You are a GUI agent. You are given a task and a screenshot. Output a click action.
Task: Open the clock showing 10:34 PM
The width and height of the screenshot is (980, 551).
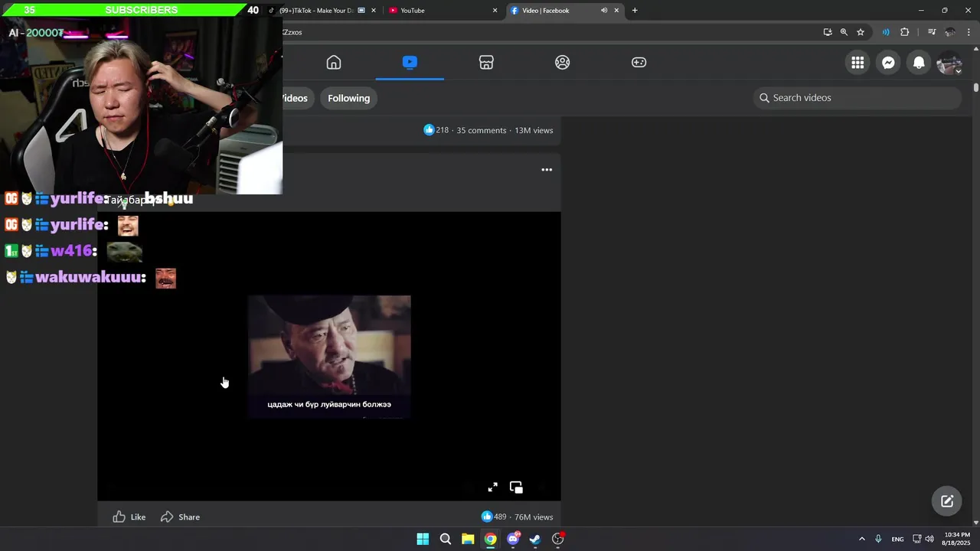point(956,539)
